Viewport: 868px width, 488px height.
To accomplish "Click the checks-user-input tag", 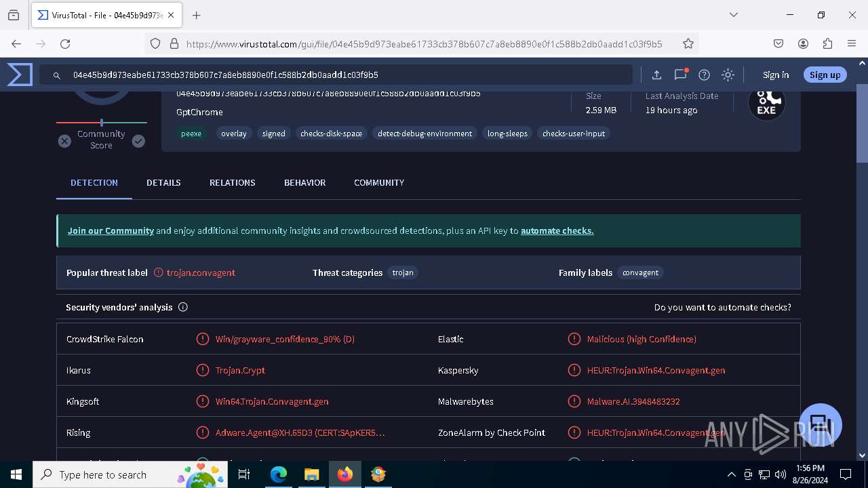I will click(x=574, y=134).
